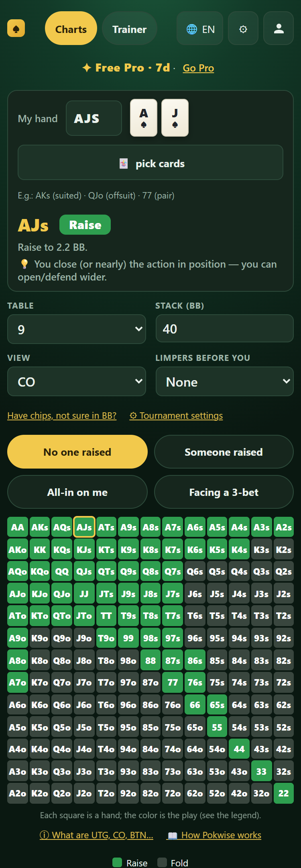Select the 22 hand cell
The height and width of the screenshot is (868, 301).
point(284,793)
